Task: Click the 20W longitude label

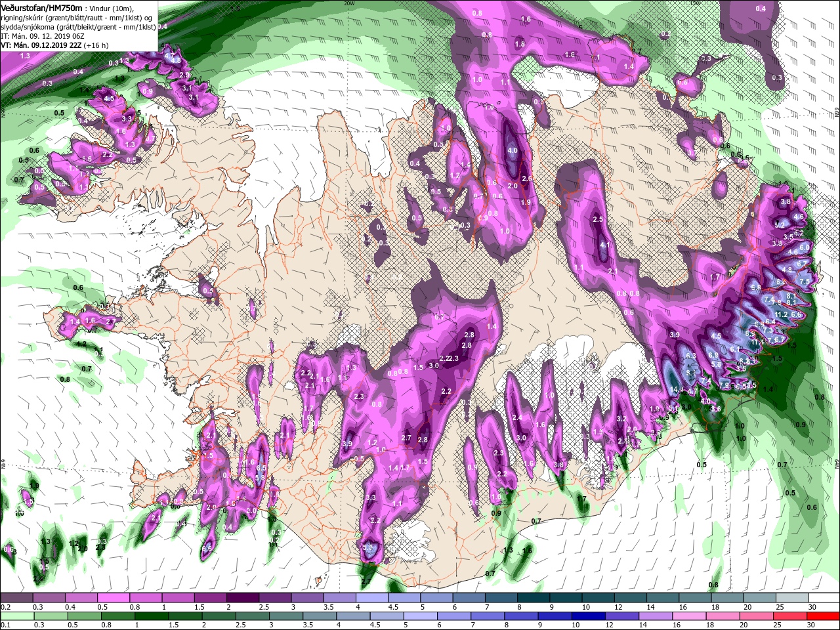Action: 348,3
